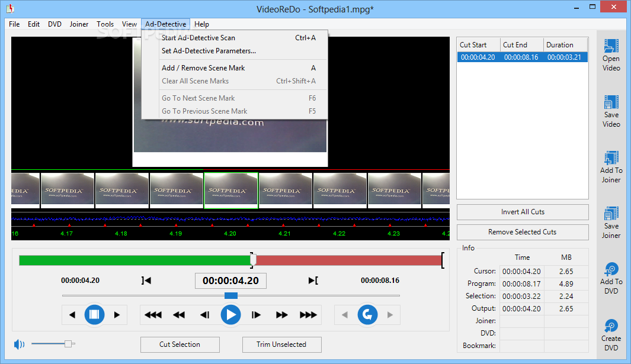This screenshot has height=364, width=631.
Task: Click the Save Joiner icon
Action: pos(611,214)
